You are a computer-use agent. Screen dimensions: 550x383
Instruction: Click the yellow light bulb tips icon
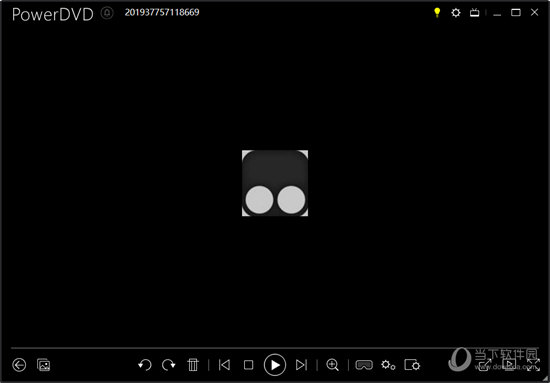click(437, 13)
